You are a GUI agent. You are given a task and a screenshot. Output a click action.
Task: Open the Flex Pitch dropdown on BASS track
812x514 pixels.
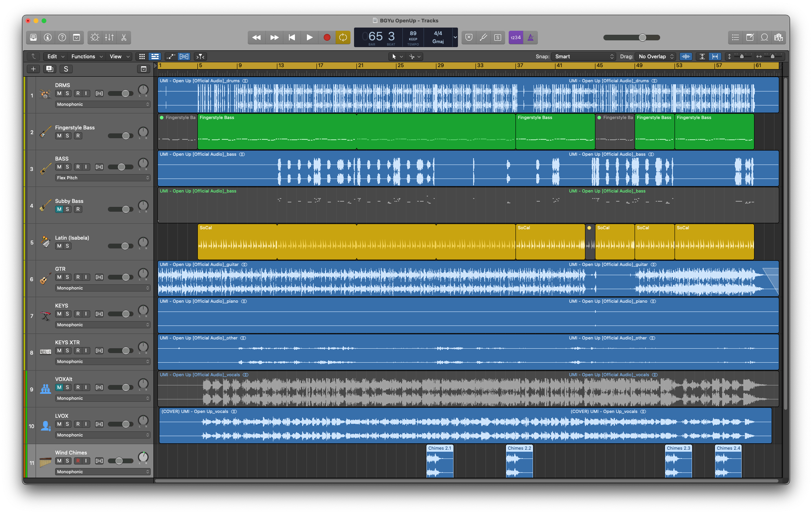(102, 178)
